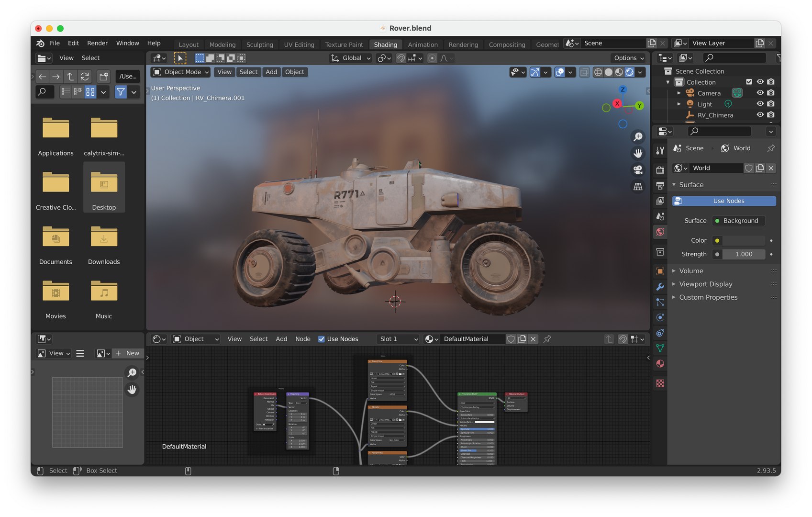Open Slot 1 material slot dropdown
Viewport: 812px width, 517px height.
point(398,339)
